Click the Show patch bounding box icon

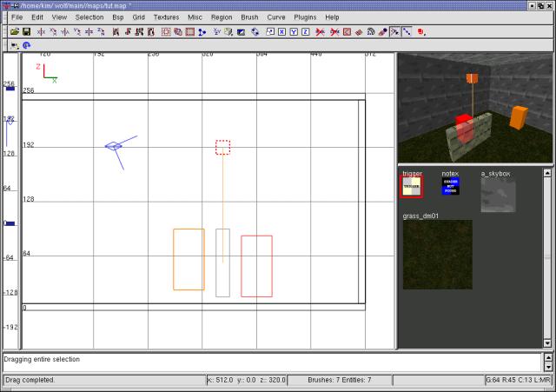tap(347, 32)
